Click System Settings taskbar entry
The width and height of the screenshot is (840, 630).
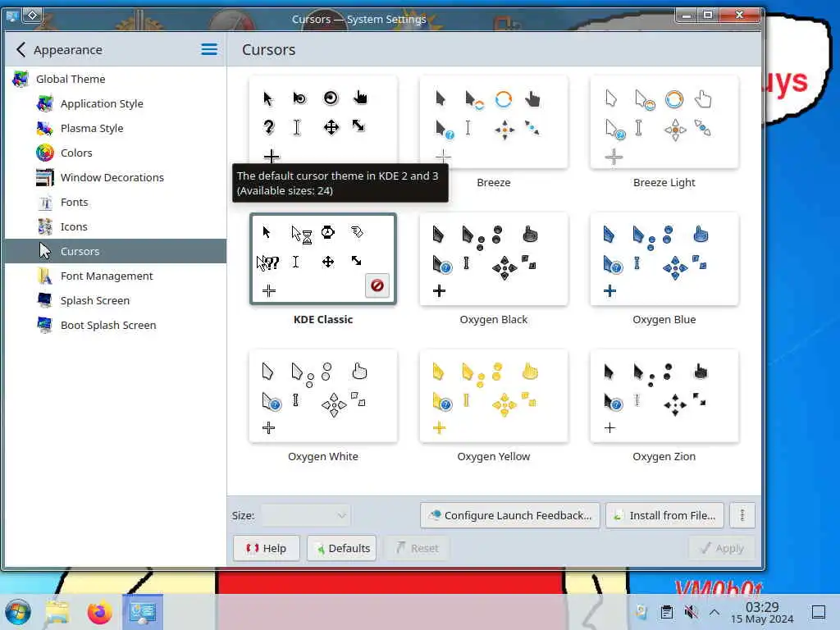pyautogui.click(x=143, y=612)
